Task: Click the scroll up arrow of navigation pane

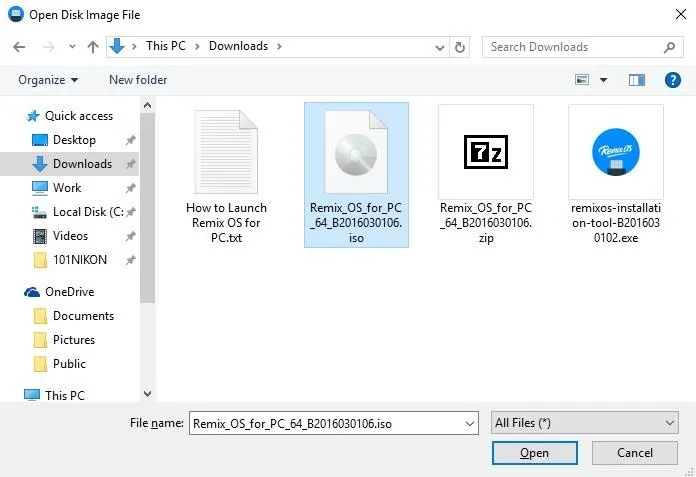Action: tap(147, 106)
